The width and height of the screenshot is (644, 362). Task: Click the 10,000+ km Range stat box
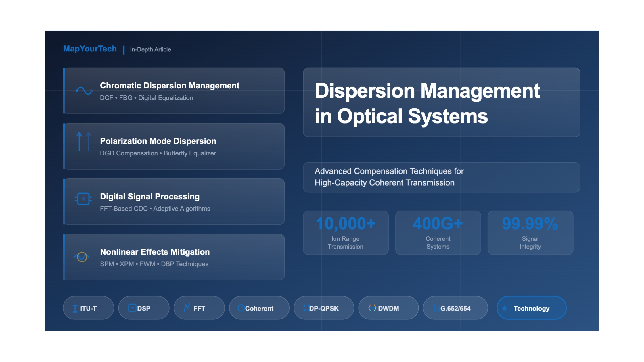click(346, 233)
